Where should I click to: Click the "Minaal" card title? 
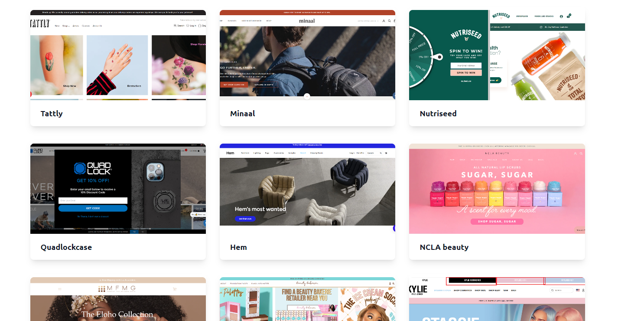[243, 114]
